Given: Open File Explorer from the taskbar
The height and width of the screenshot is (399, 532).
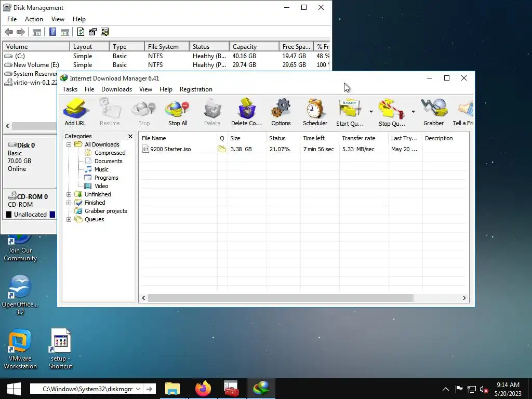Looking at the screenshot, I should click(172, 389).
